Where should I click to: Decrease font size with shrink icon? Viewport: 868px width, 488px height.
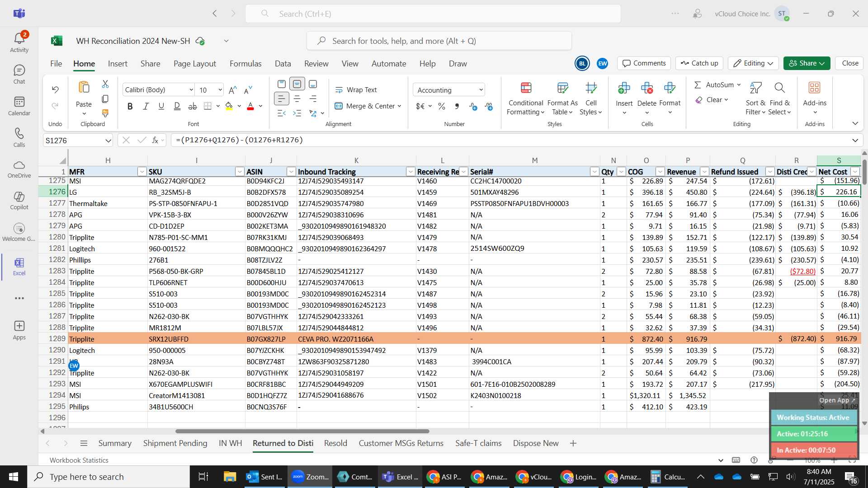pyautogui.click(x=248, y=90)
